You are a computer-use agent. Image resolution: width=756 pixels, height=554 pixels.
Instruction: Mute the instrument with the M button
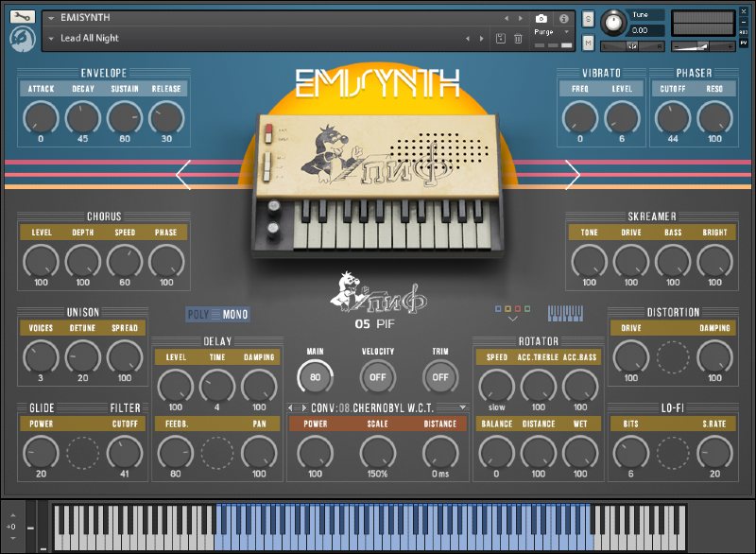pyautogui.click(x=587, y=42)
